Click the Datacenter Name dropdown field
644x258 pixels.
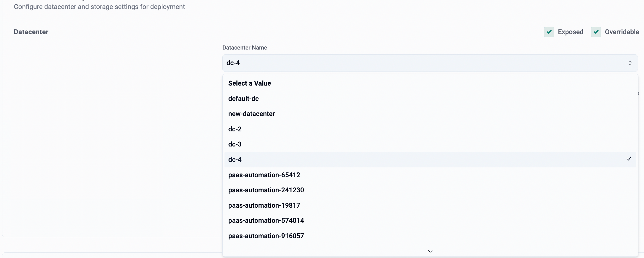424,63
